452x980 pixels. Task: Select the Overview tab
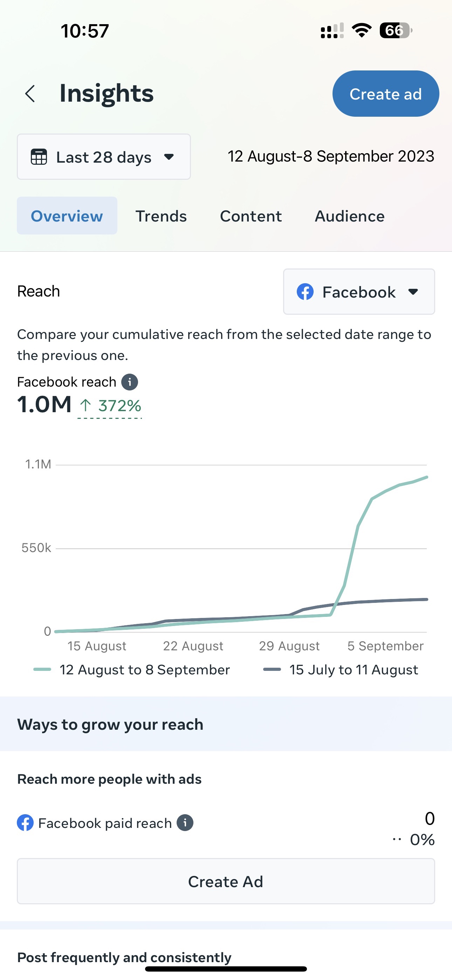click(67, 216)
